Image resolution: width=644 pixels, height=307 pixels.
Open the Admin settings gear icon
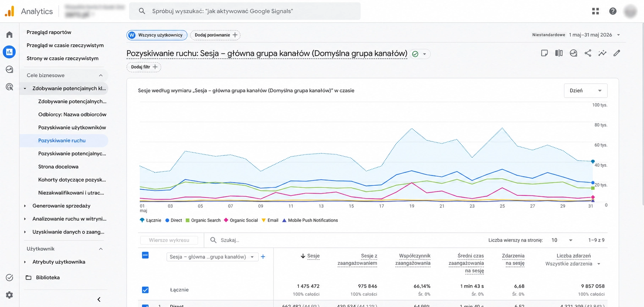pos(10,295)
